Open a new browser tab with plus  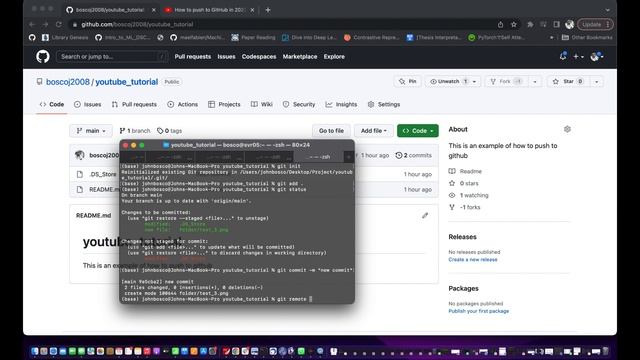[x=268, y=10]
